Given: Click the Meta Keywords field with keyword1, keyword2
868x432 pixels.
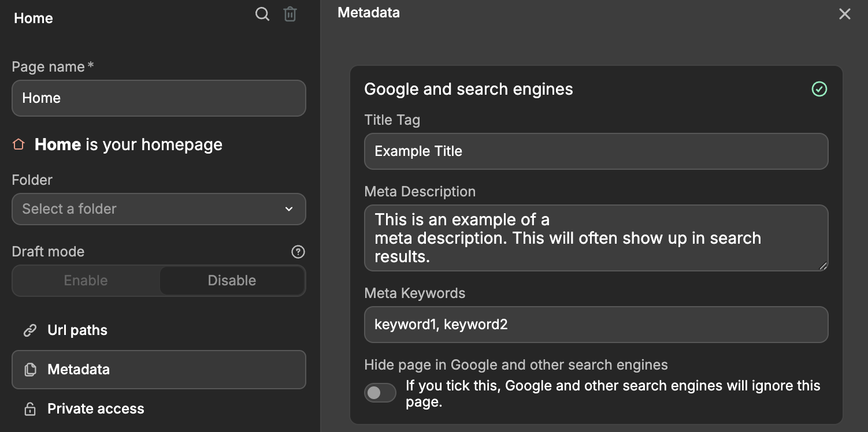Looking at the screenshot, I should point(596,325).
